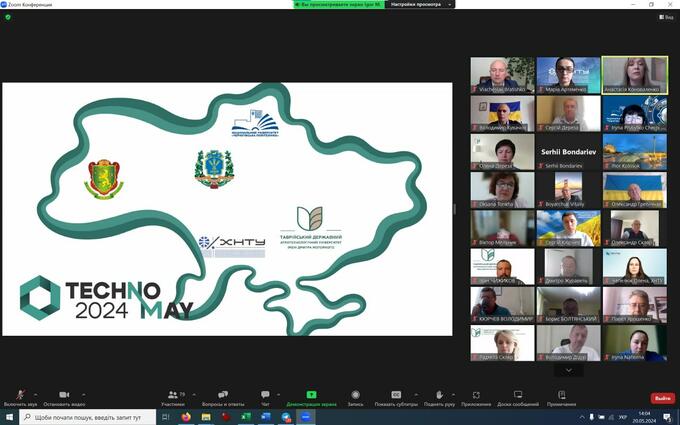The image size is (680, 425).
Task: Select Олександр Гребінчак flag tile
Action: click(635, 190)
